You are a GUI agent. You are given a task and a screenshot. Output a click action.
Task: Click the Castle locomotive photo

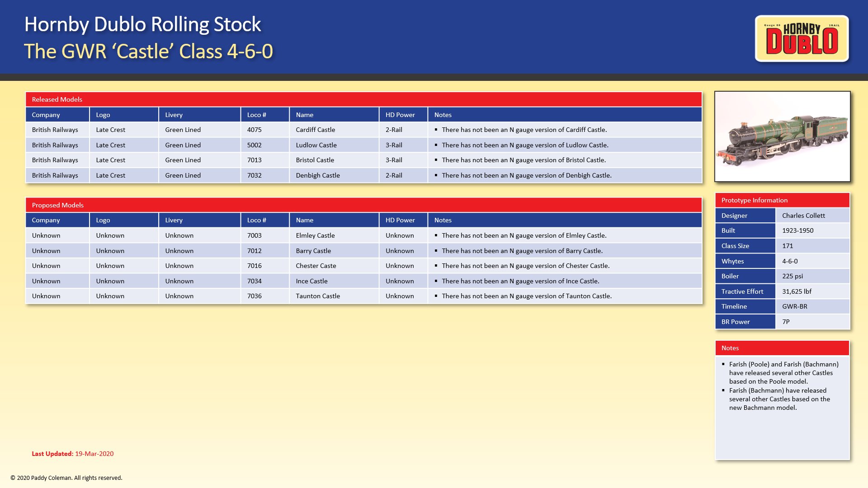click(782, 136)
